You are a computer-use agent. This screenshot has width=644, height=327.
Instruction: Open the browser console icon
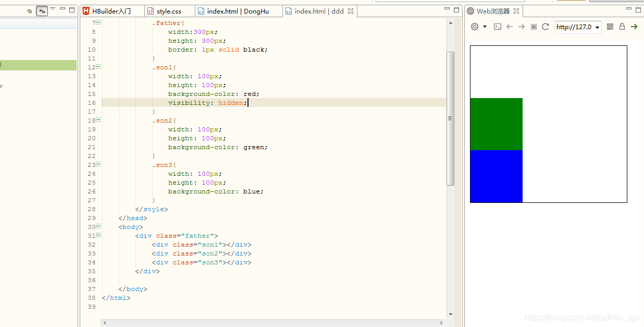[498, 27]
